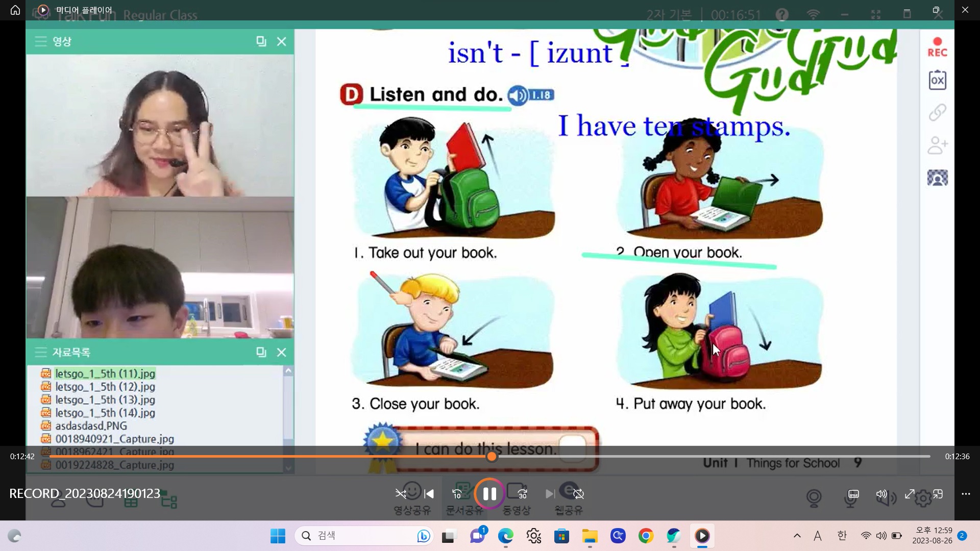980x551 pixels.
Task: Show hidden system tray icons
Action: point(797,536)
